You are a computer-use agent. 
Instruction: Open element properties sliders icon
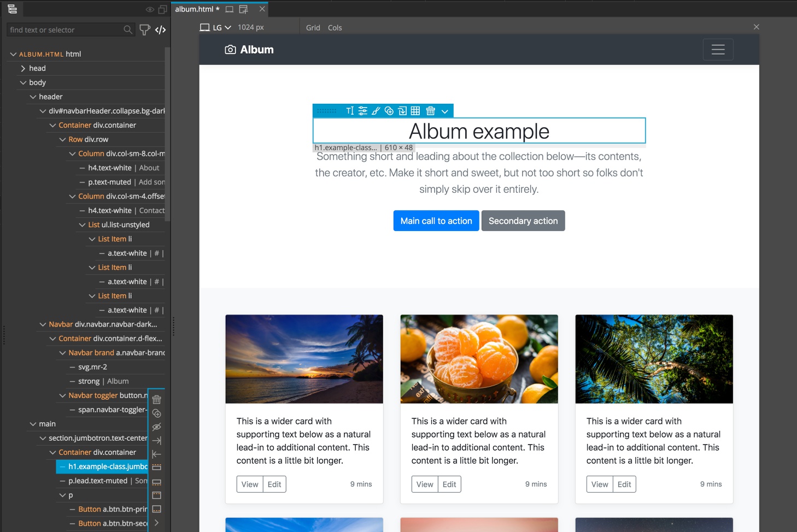click(363, 111)
